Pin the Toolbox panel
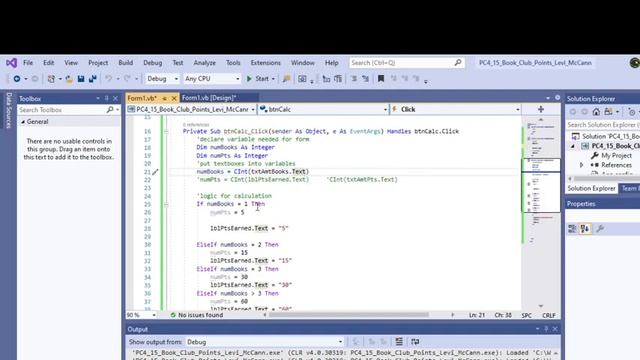The height and width of the screenshot is (360, 640). click(107, 98)
